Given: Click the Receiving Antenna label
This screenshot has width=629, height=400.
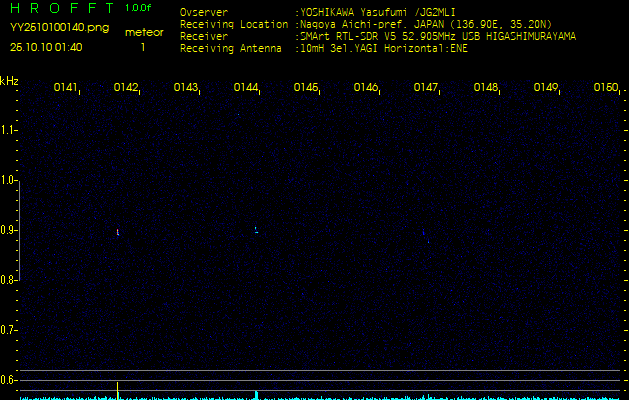Looking at the screenshot, I should 231,49.
